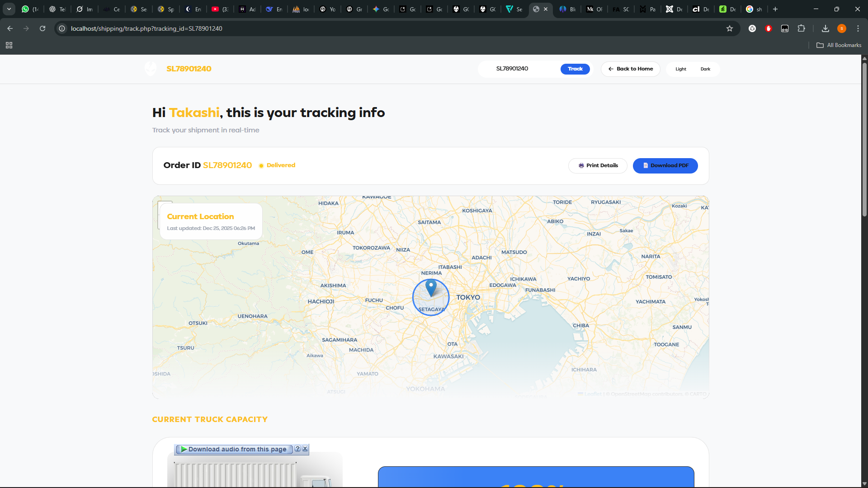Switch theme to Dark

click(x=705, y=69)
